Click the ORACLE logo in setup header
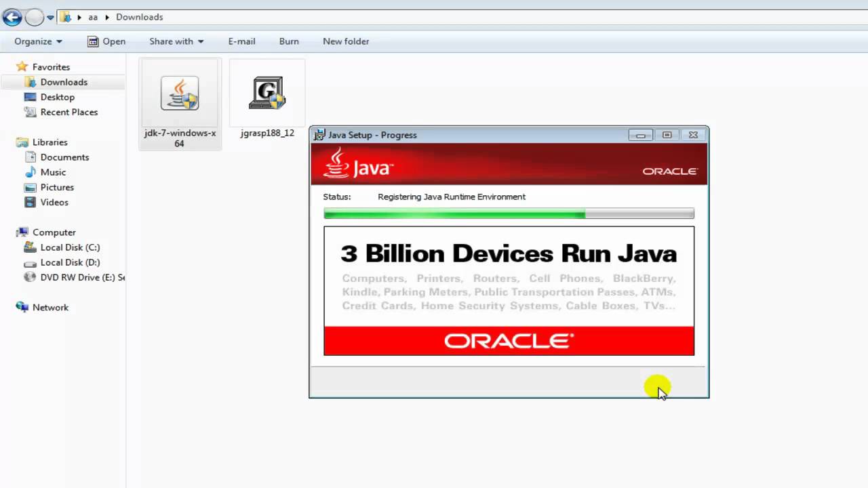Image resolution: width=868 pixels, height=488 pixels. click(x=670, y=171)
